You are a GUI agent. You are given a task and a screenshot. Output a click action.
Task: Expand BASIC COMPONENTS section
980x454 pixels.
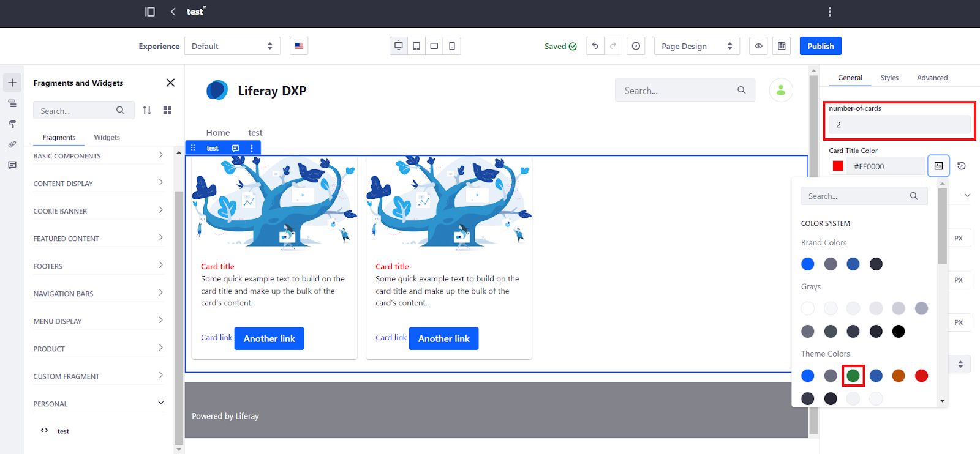(x=99, y=155)
